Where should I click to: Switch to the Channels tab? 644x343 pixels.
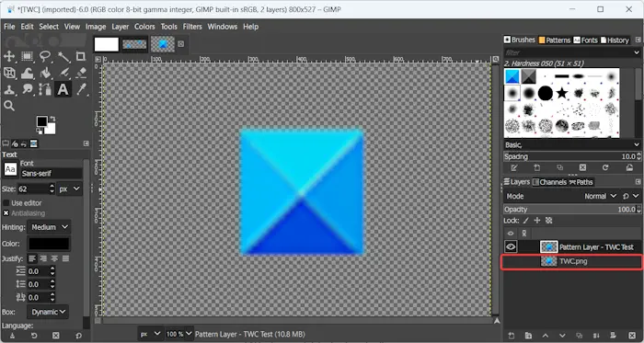click(x=549, y=182)
